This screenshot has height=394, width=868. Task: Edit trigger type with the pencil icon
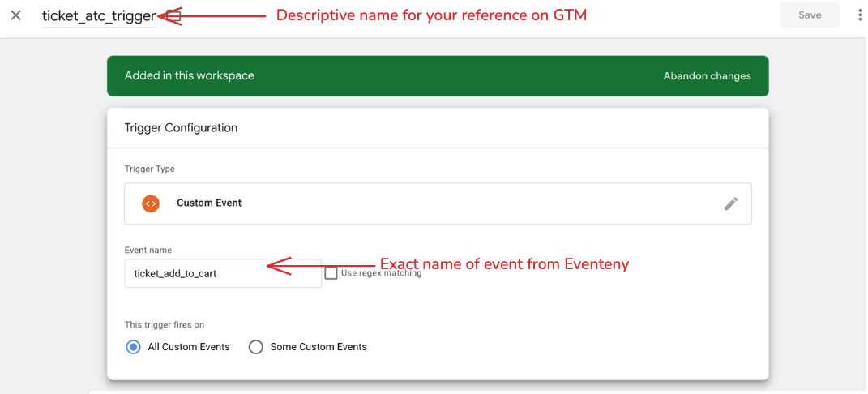pos(731,203)
